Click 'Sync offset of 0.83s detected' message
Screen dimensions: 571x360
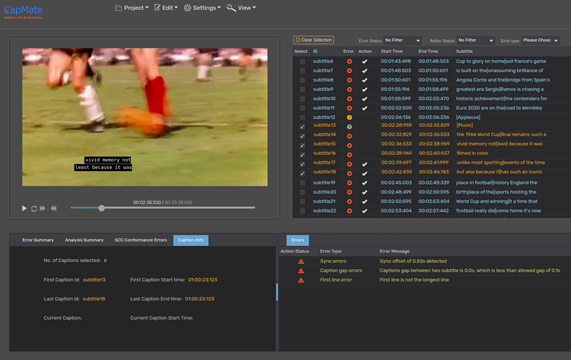pyautogui.click(x=413, y=261)
